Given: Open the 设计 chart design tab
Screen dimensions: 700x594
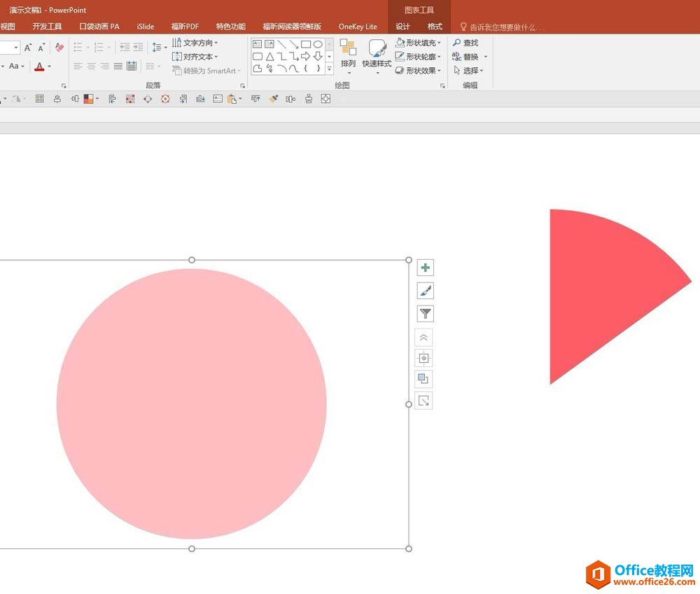Looking at the screenshot, I should click(402, 27).
